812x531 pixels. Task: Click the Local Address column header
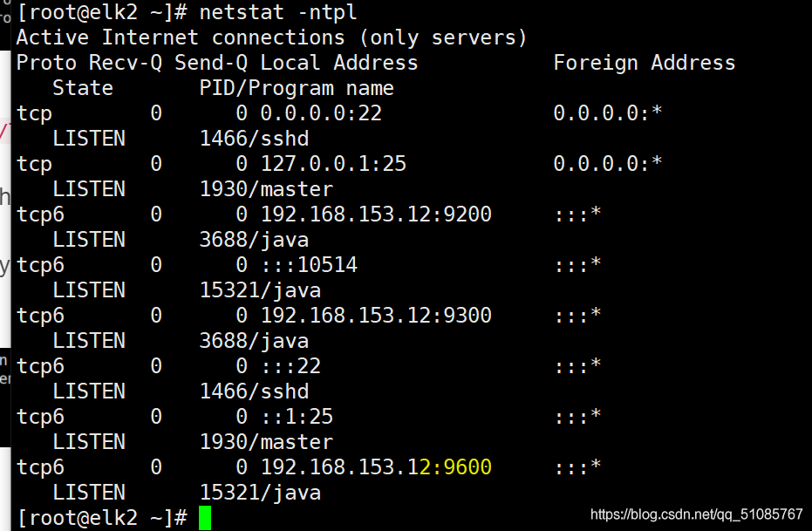(338, 63)
